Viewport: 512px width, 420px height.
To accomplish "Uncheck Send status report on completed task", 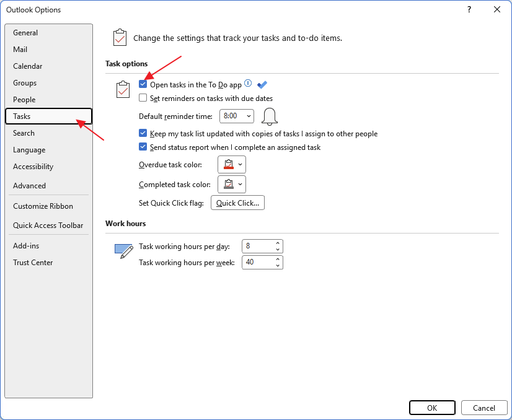I will click(143, 147).
